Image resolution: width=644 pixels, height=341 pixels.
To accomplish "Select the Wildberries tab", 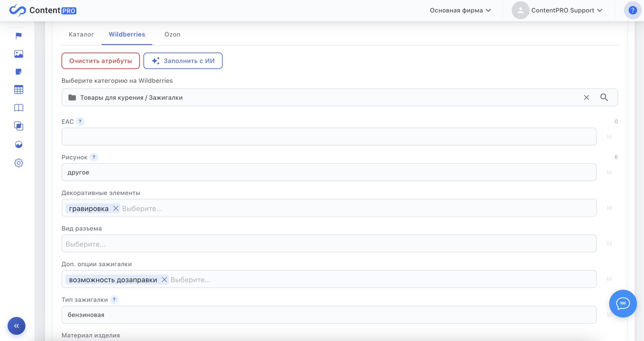I will tap(127, 35).
